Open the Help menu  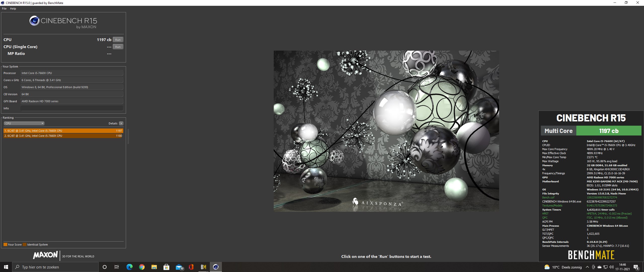coord(13,9)
